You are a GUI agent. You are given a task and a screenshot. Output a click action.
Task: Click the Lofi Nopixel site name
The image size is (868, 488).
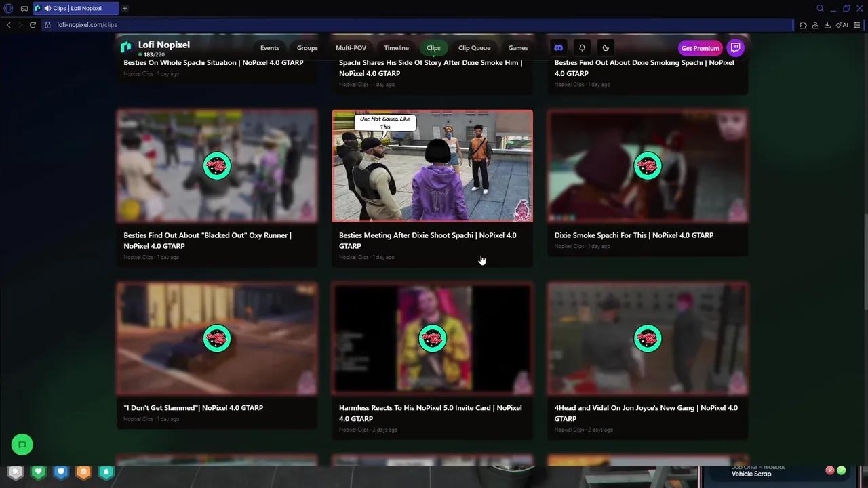pyautogui.click(x=164, y=45)
